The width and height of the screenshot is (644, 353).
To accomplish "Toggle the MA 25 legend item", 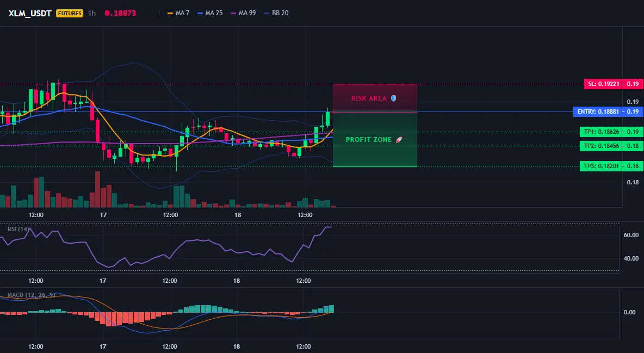I will pos(210,13).
